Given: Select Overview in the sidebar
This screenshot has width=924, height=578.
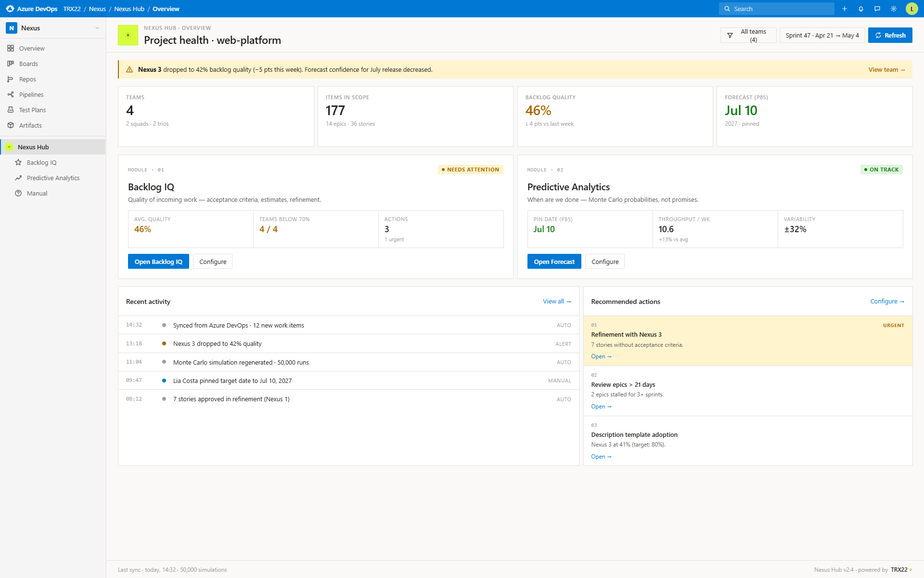Looking at the screenshot, I should tap(32, 48).
